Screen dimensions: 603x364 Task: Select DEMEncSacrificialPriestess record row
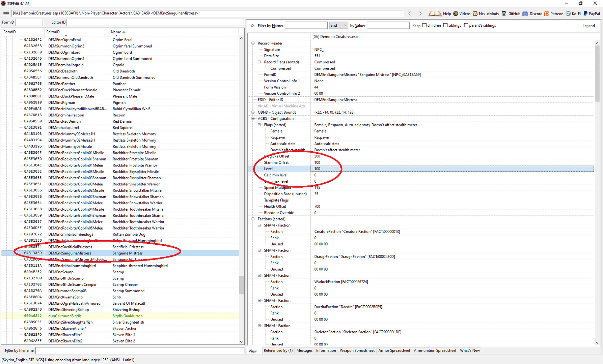120,247
